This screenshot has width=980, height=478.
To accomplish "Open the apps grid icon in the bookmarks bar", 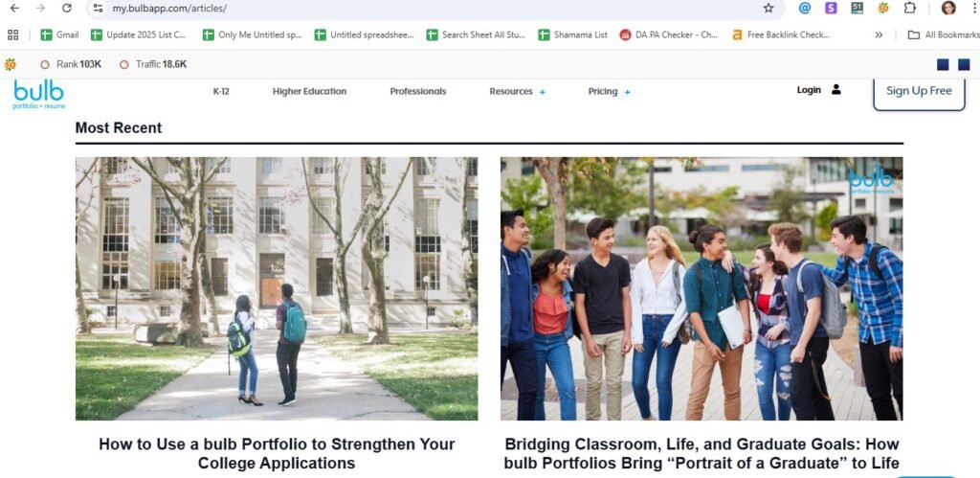I will [x=13, y=35].
